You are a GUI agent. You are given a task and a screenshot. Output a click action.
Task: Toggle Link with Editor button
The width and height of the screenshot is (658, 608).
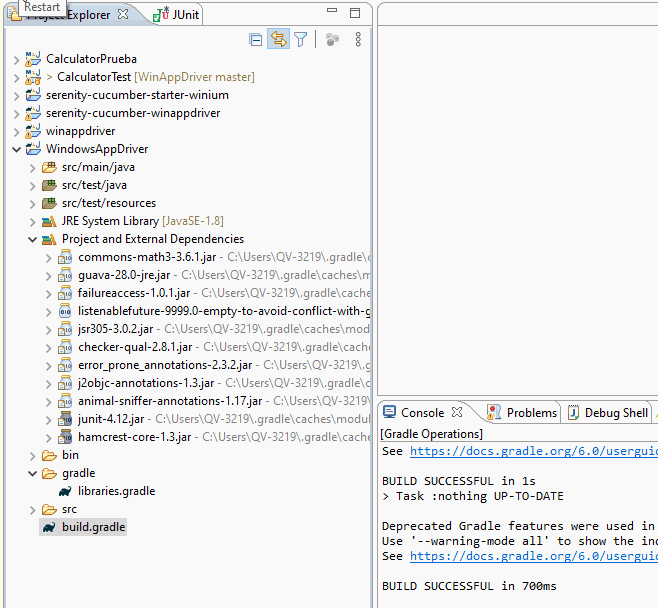[278, 39]
